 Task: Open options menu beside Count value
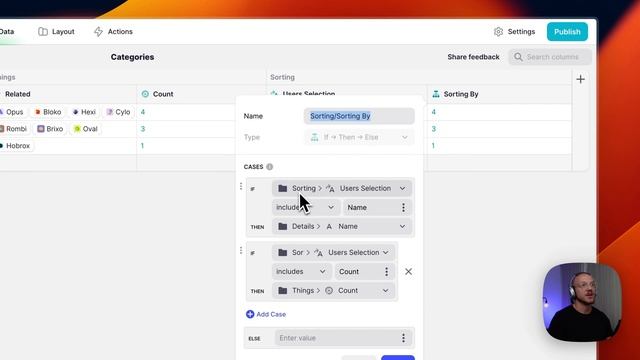point(387,271)
